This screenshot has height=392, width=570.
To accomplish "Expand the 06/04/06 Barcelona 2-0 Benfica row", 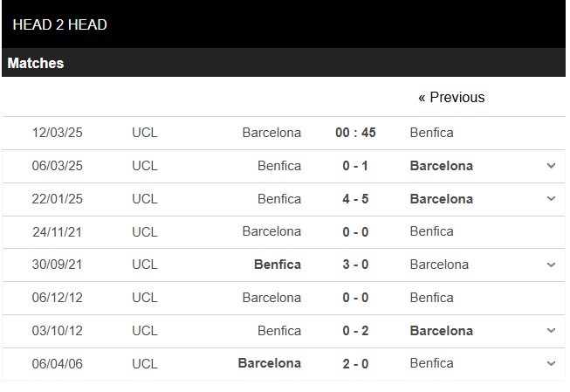I will click(x=551, y=364).
